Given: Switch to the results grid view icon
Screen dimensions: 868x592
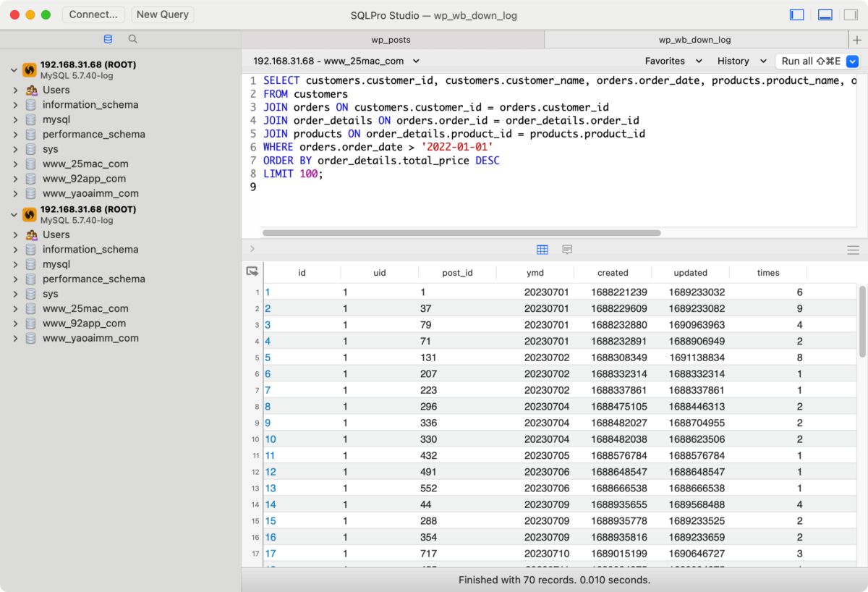Looking at the screenshot, I should tap(542, 250).
